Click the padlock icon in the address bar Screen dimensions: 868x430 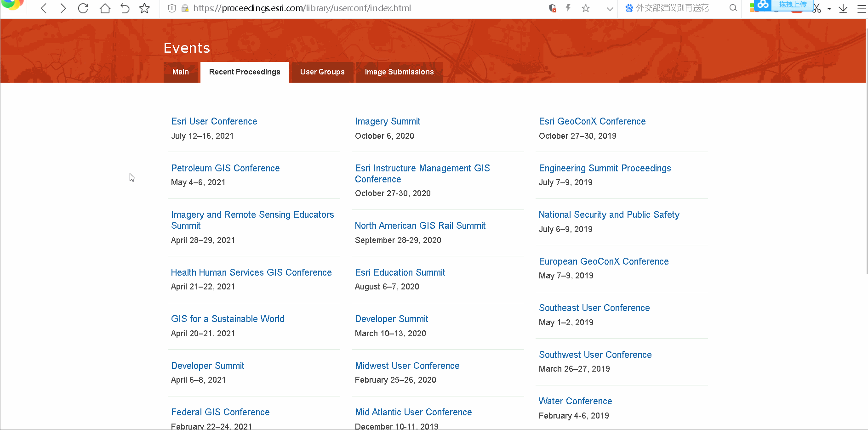point(185,8)
